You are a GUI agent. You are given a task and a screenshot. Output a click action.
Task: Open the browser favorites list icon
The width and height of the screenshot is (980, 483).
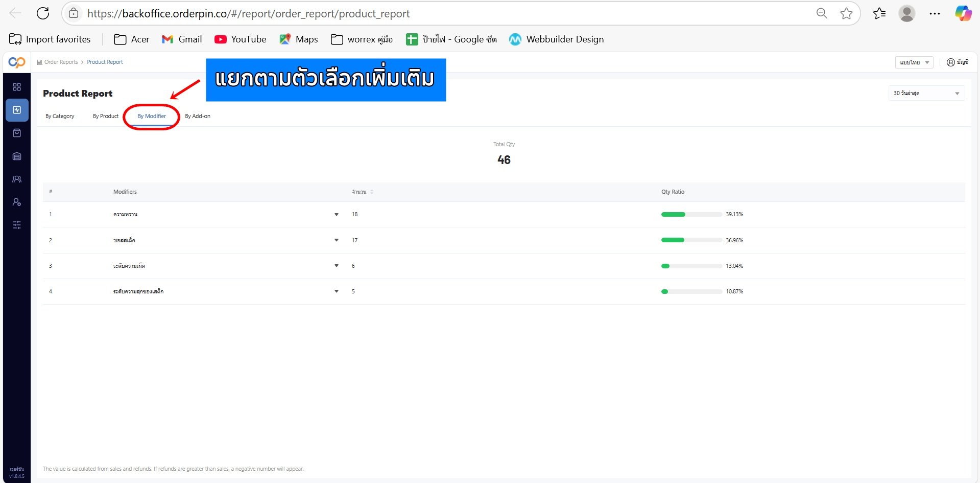click(879, 13)
